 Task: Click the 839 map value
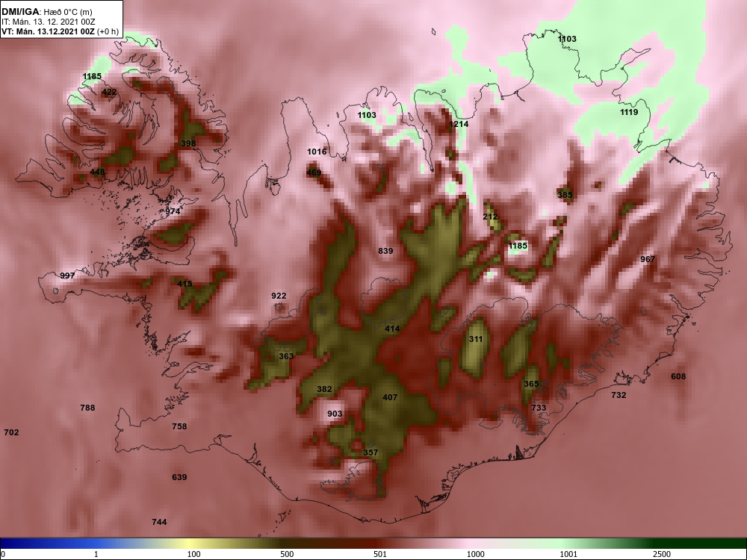click(385, 251)
